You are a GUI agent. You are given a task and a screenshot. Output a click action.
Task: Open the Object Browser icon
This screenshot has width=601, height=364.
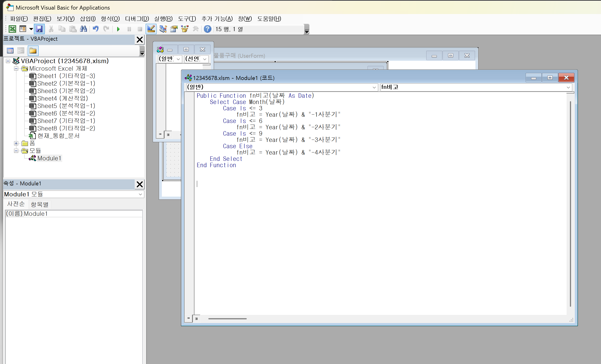pyautogui.click(x=185, y=29)
